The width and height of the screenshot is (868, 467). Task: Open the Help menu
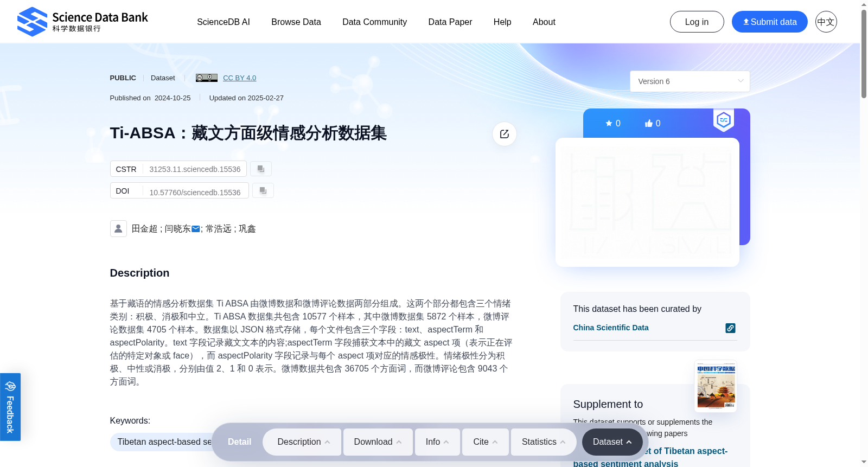[x=502, y=22]
